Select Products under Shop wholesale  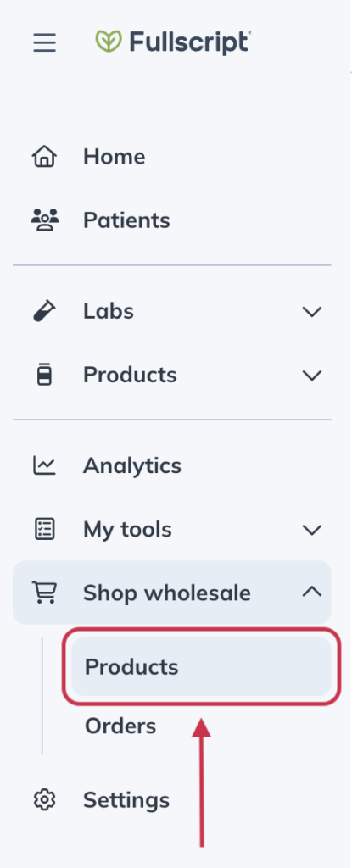coord(201,666)
